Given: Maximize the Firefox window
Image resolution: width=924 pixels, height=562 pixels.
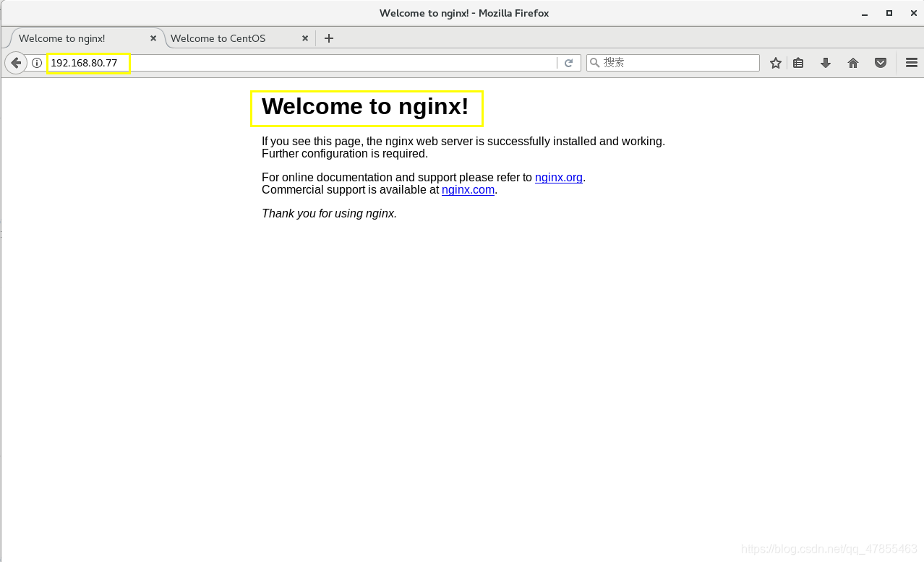Looking at the screenshot, I should click(x=889, y=13).
